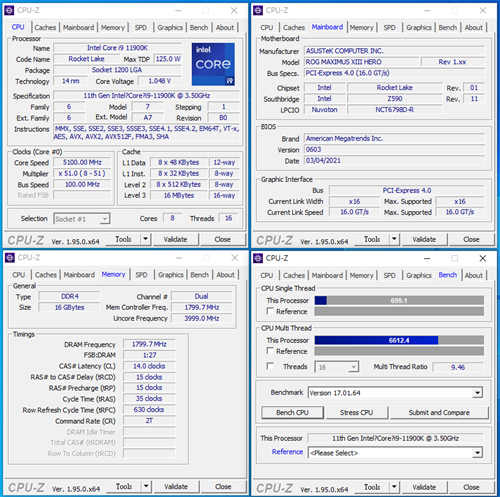
Task: Expand the Tools arrow in the Bench window
Action: [x=394, y=487]
